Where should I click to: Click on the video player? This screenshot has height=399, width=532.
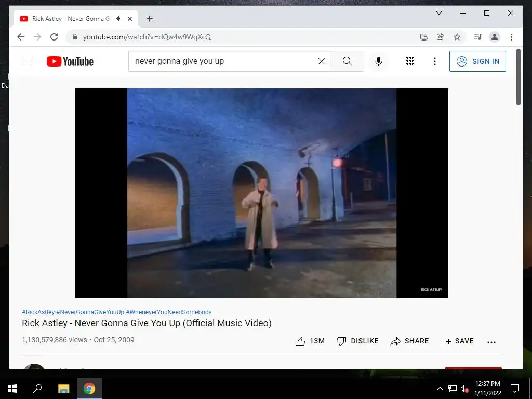click(x=262, y=193)
